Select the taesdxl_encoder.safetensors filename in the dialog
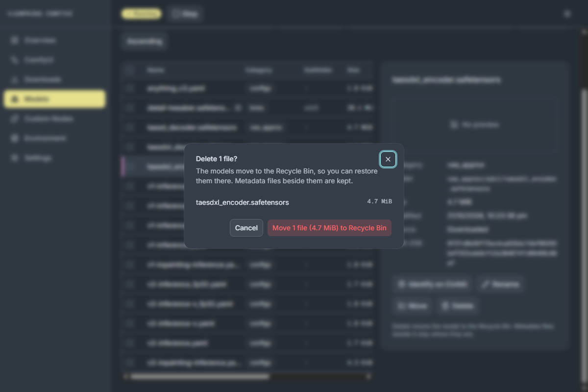 pyautogui.click(x=243, y=202)
